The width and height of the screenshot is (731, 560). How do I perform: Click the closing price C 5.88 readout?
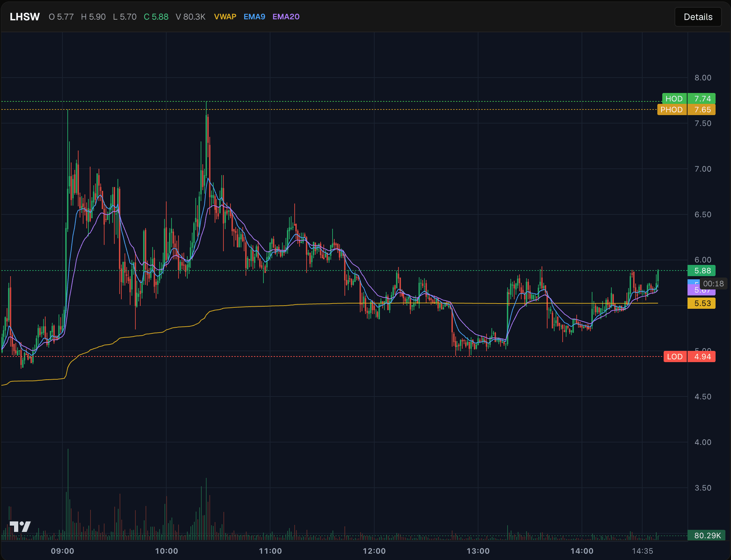point(156,17)
